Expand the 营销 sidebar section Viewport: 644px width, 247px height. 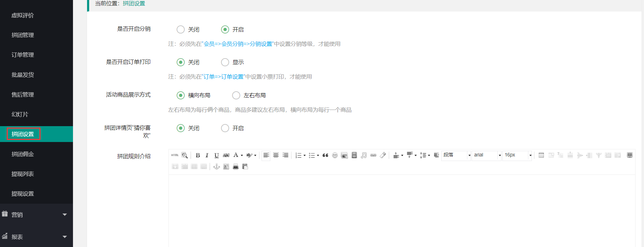point(65,215)
